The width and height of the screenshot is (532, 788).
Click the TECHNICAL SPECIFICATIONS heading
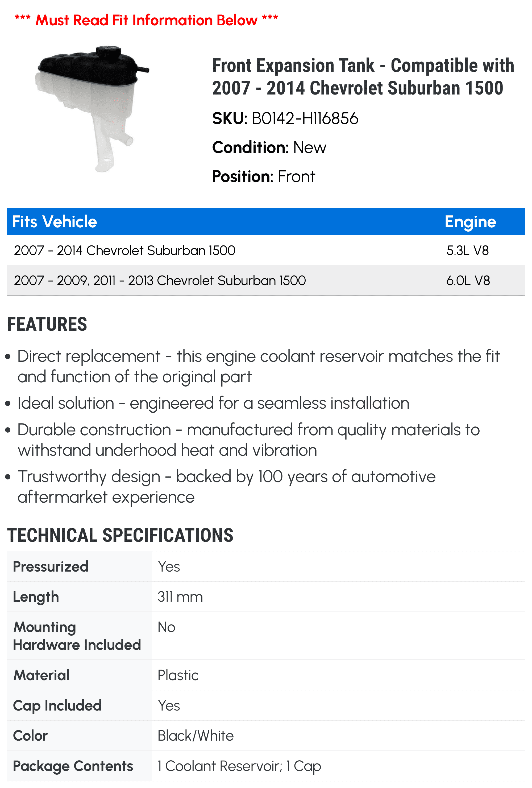point(120,535)
